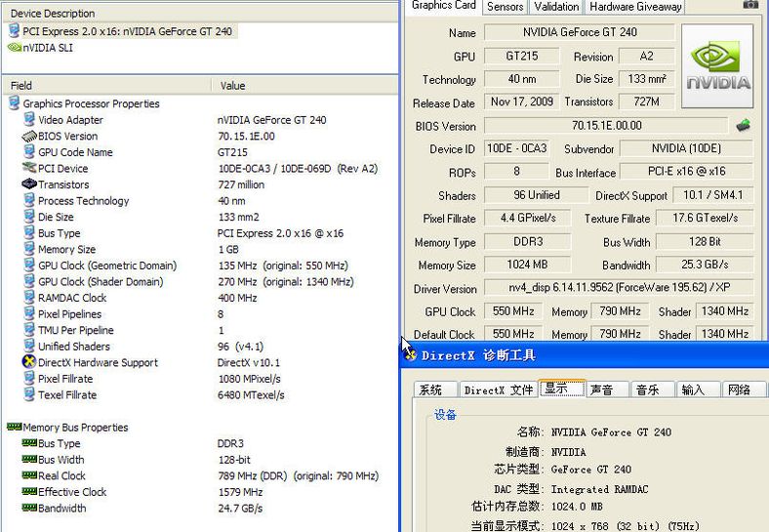Click the Pixel Pipelines icon
Image resolution: width=769 pixels, height=532 pixels.
pos(29,313)
